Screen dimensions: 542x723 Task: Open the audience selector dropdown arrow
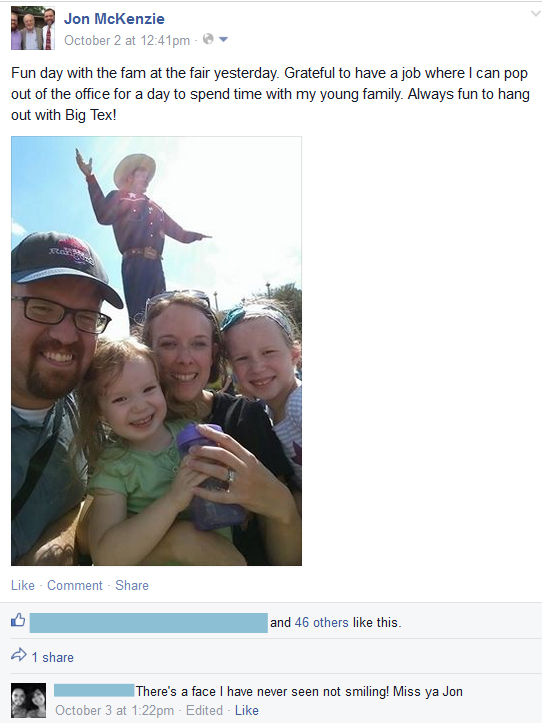[x=223, y=40]
